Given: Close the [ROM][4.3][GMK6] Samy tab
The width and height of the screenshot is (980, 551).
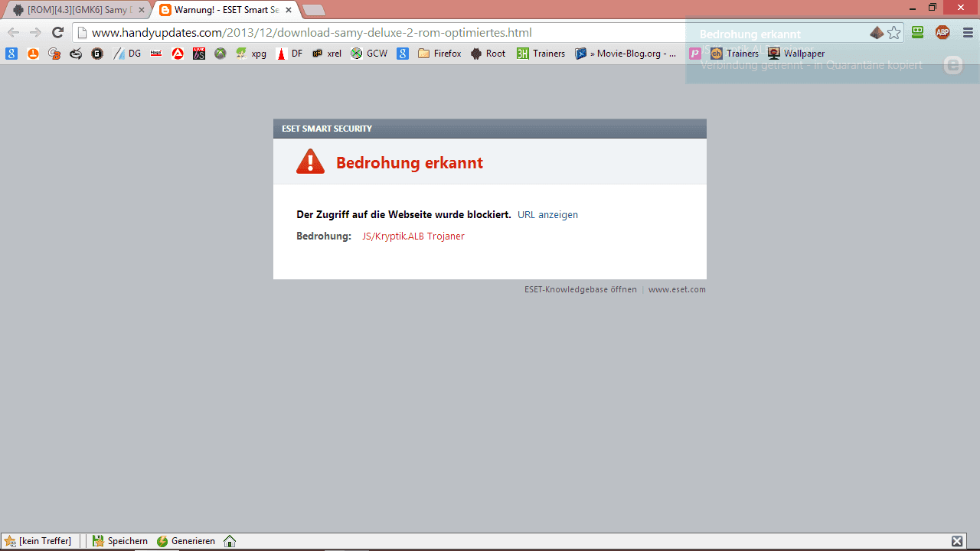Looking at the screenshot, I should coord(142,10).
